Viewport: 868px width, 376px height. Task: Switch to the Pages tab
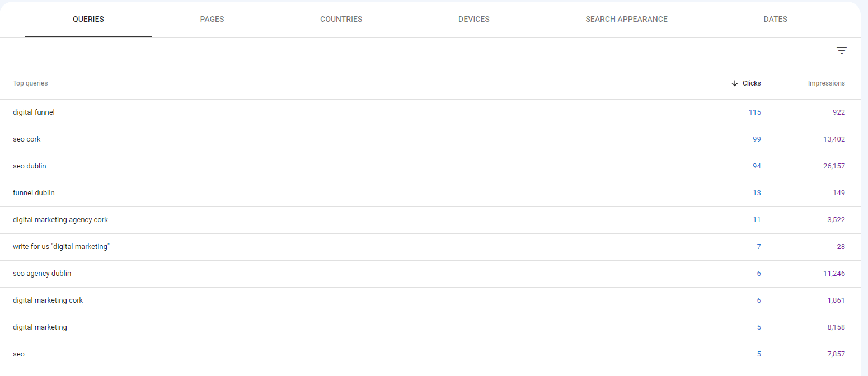(x=212, y=19)
